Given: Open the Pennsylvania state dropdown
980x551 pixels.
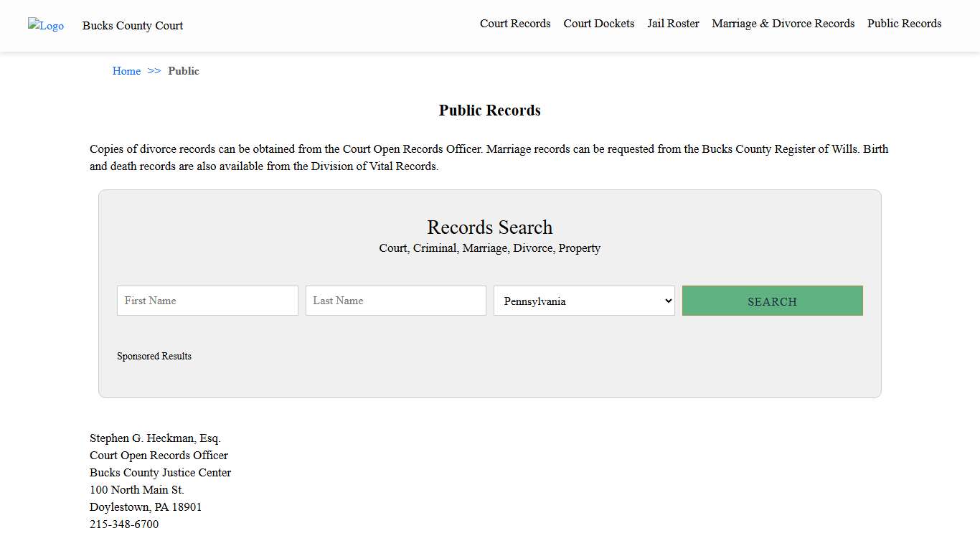Looking at the screenshot, I should pos(583,301).
